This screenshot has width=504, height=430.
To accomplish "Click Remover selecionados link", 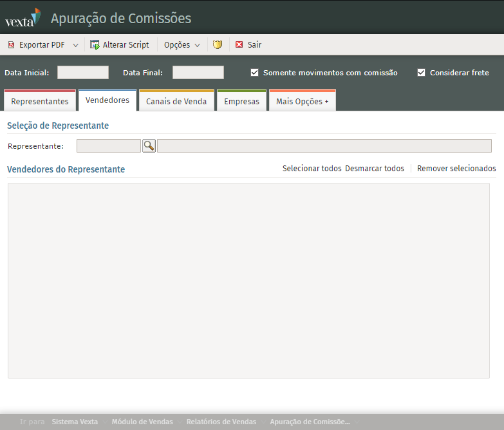I will pyautogui.click(x=456, y=169).
